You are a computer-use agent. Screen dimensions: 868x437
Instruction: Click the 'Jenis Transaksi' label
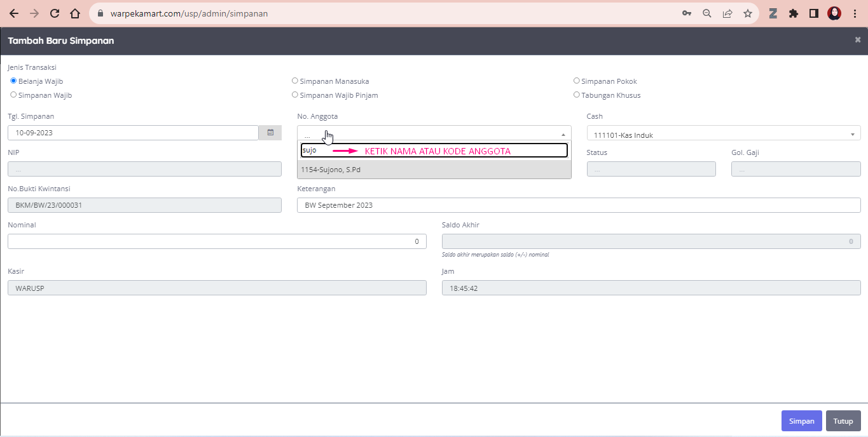[32, 67]
